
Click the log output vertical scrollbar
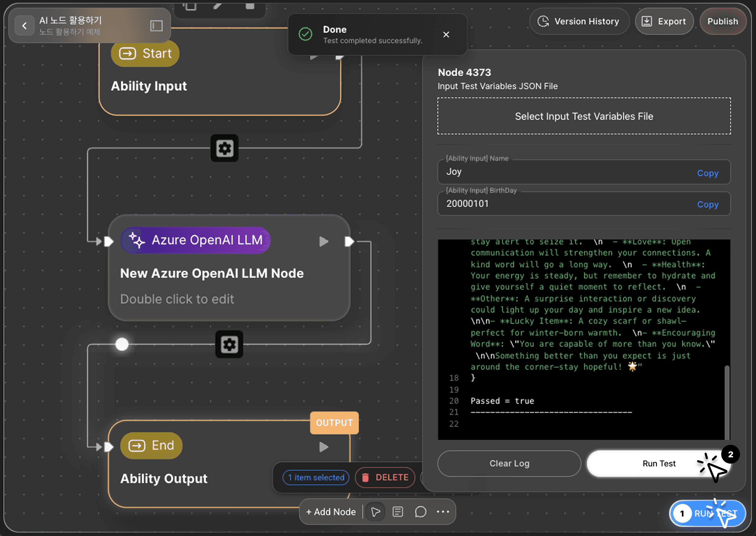[x=727, y=402]
